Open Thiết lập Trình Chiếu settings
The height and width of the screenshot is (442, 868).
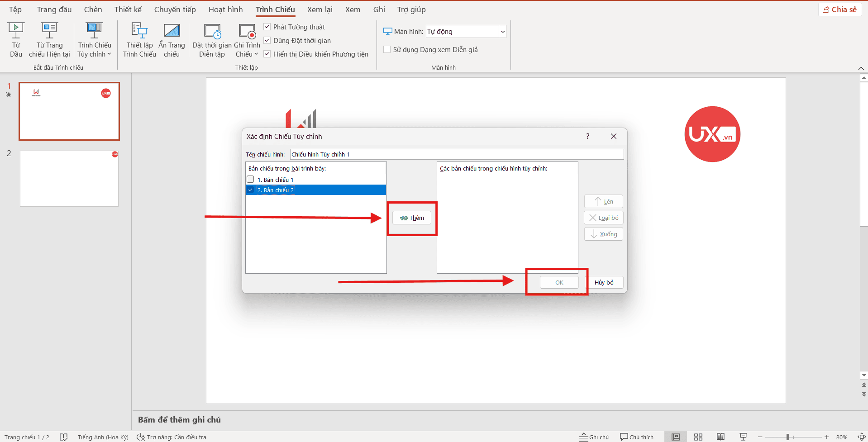point(139,32)
